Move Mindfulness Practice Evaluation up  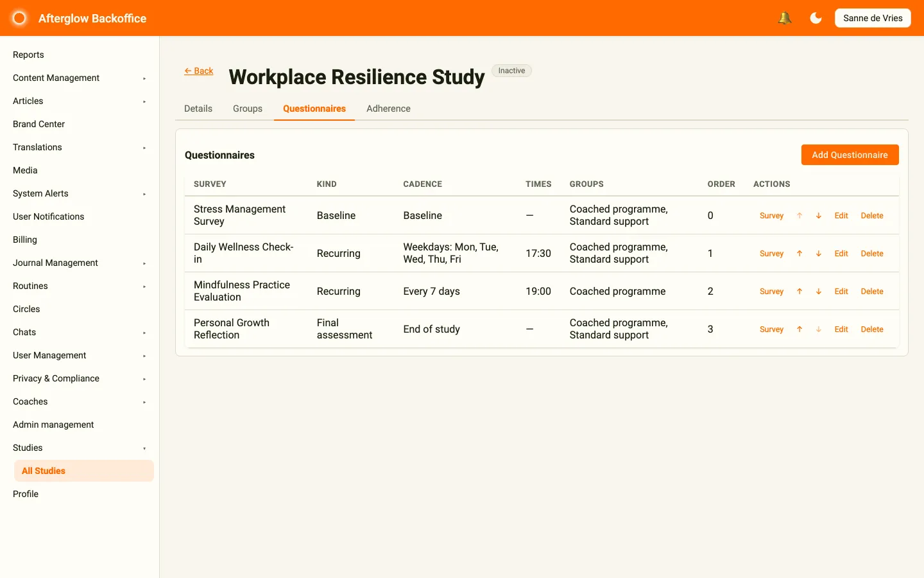coord(800,292)
